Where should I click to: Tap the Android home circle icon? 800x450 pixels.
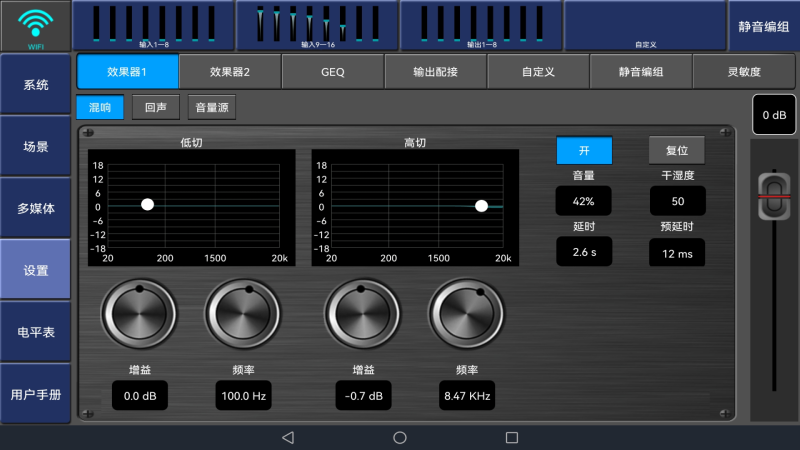click(400, 437)
